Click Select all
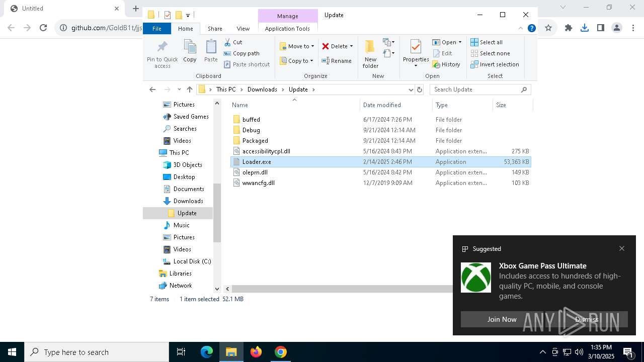Viewport: 644px width, 362px height. click(x=487, y=42)
